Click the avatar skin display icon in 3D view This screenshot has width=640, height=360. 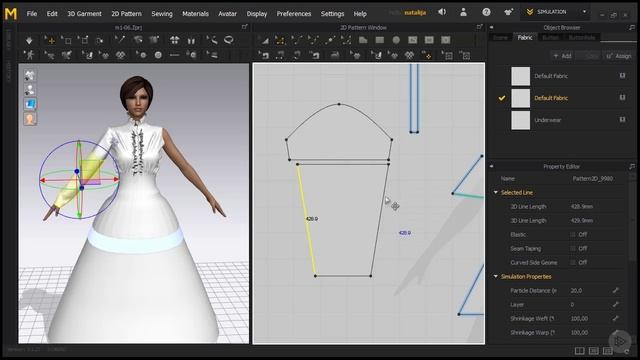30,119
